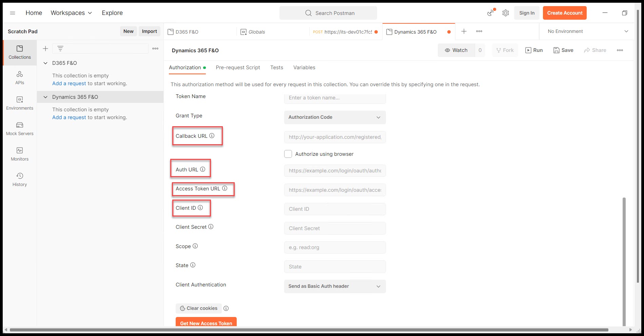
Task: Open the Tests tab
Action: (x=277, y=68)
